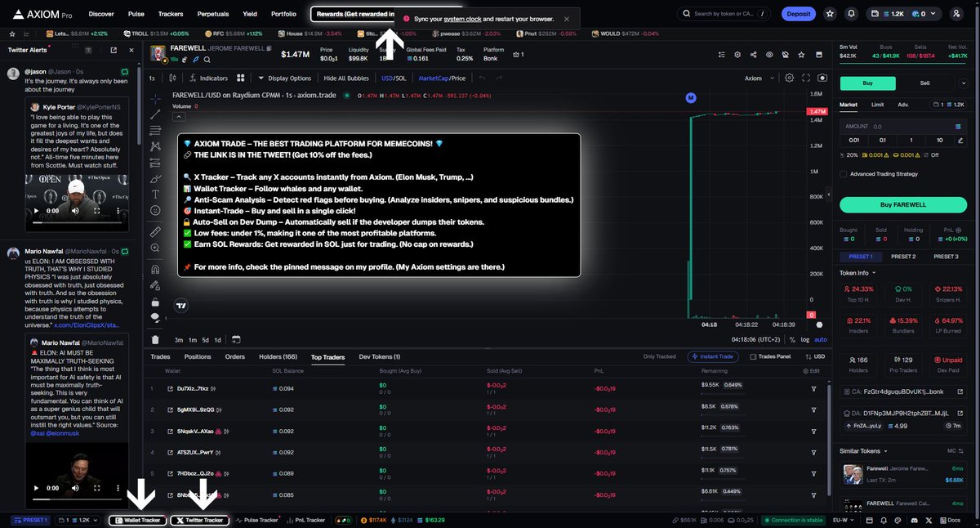Enter chart fullscreen mode
The image size is (980, 528).
806,78
